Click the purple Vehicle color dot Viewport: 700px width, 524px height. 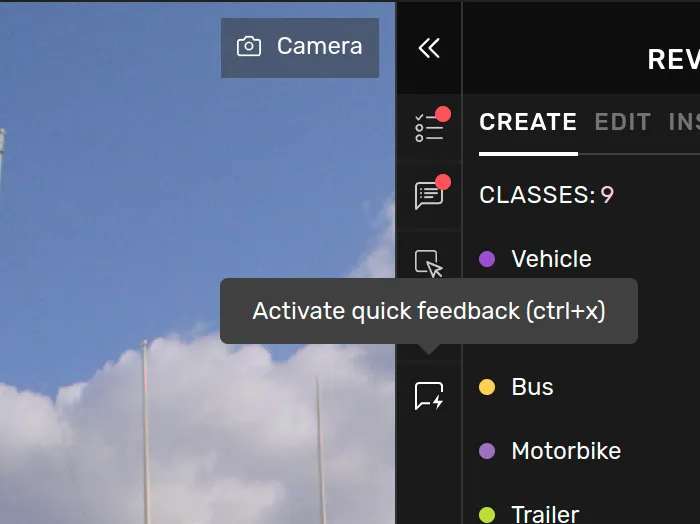point(487,259)
